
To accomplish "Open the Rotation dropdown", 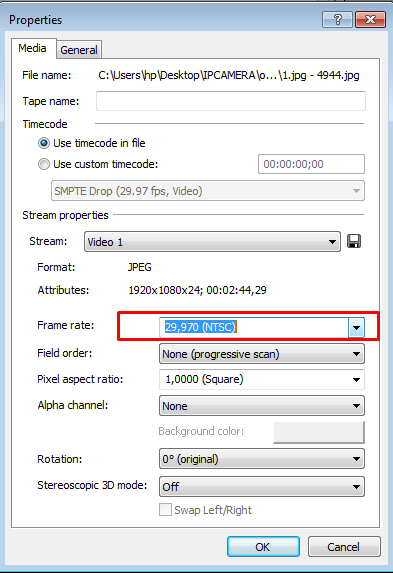I will [x=262, y=459].
